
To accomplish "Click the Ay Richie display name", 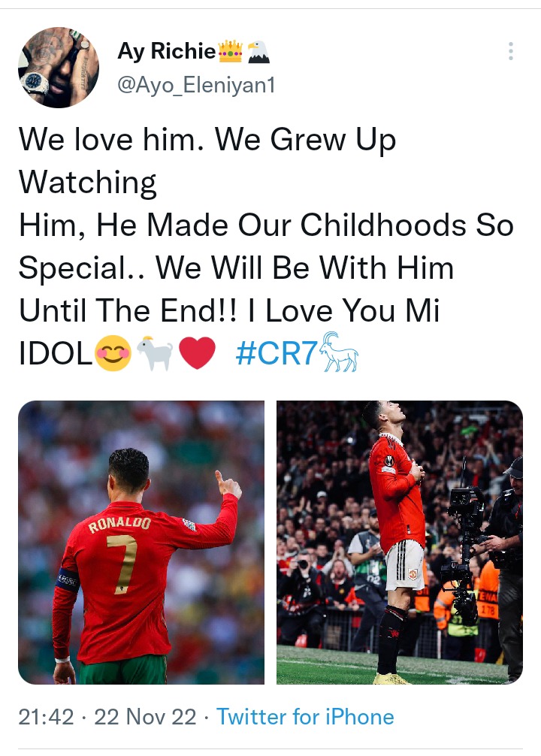I will [167, 50].
